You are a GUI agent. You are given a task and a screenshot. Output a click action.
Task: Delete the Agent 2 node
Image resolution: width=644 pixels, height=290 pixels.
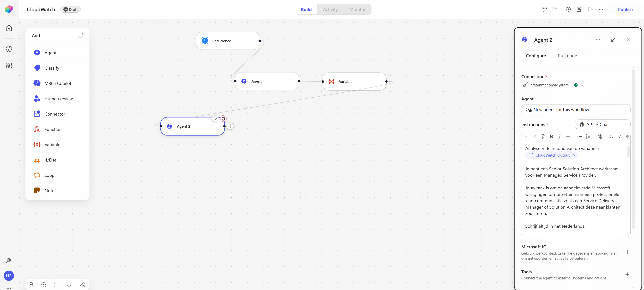point(223,119)
